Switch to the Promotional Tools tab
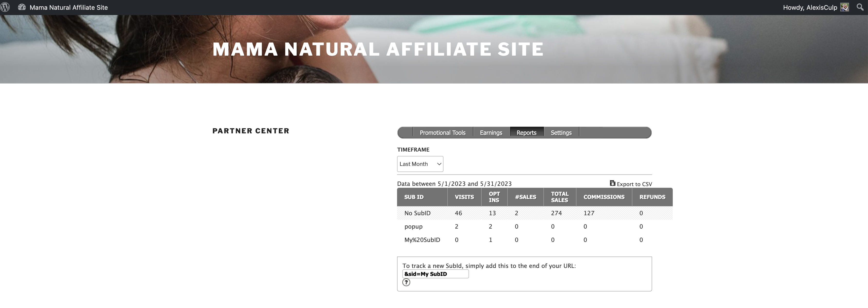868x308 pixels. [x=443, y=133]
